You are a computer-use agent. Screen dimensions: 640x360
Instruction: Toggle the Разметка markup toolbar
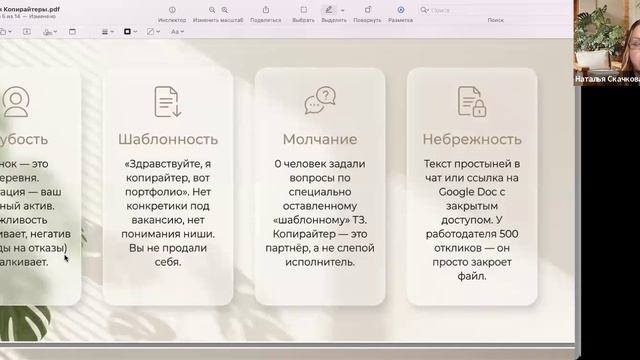click(401, 10)
